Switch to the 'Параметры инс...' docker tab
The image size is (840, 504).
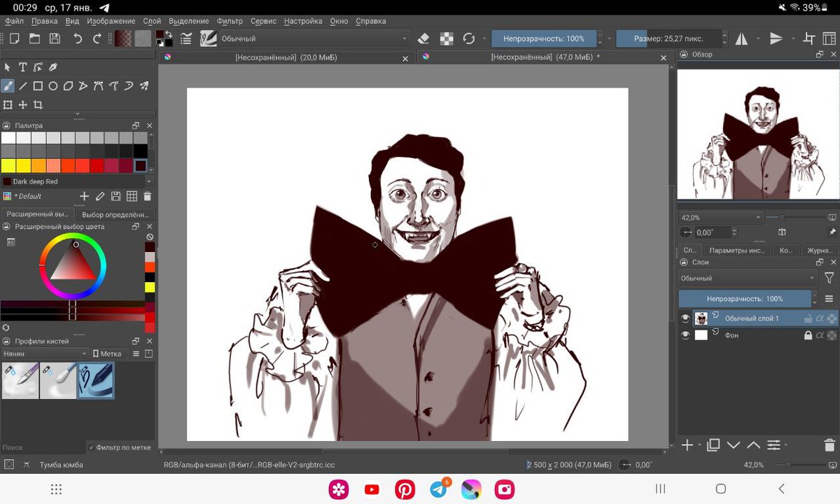pyautogui.click(x=737, y=250)
